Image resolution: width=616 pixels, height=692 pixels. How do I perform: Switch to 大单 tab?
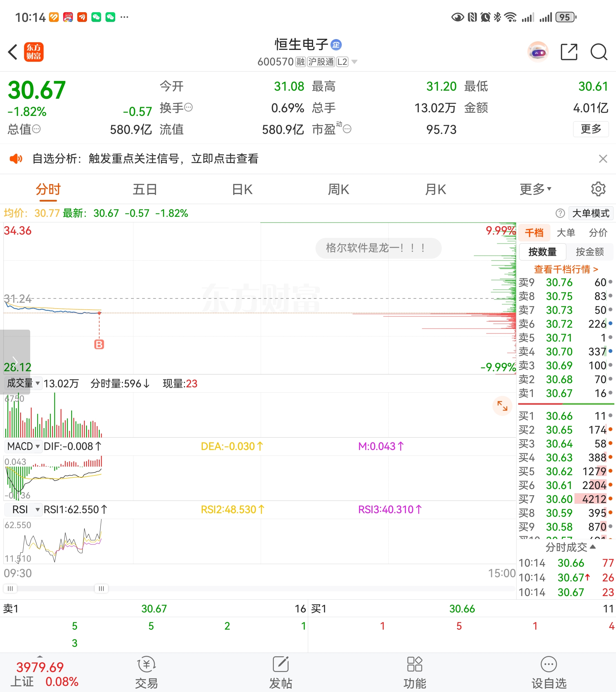pyautogui.click(x=566, y=233)
